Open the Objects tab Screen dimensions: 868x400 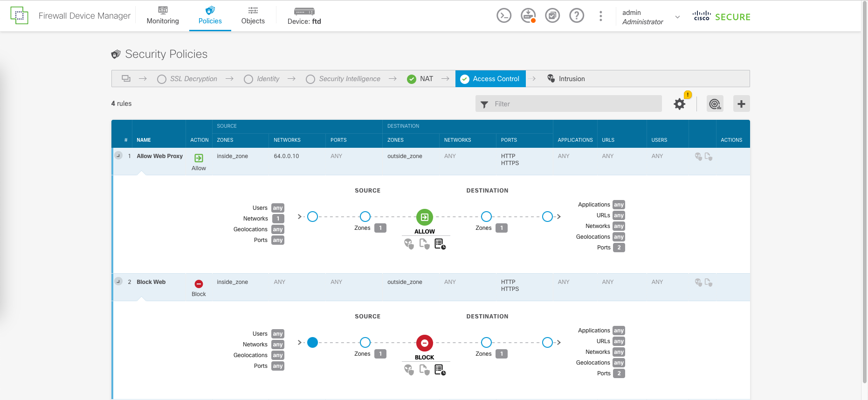[253, 16]
